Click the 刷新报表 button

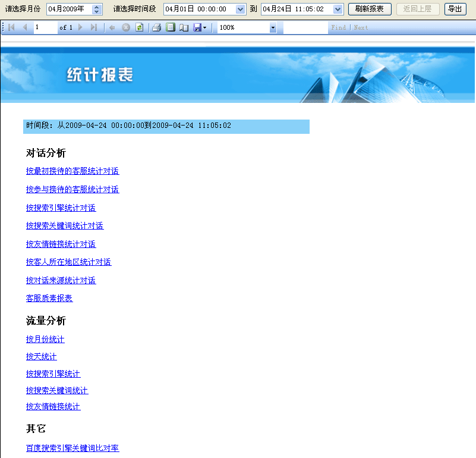click(369, 9)
